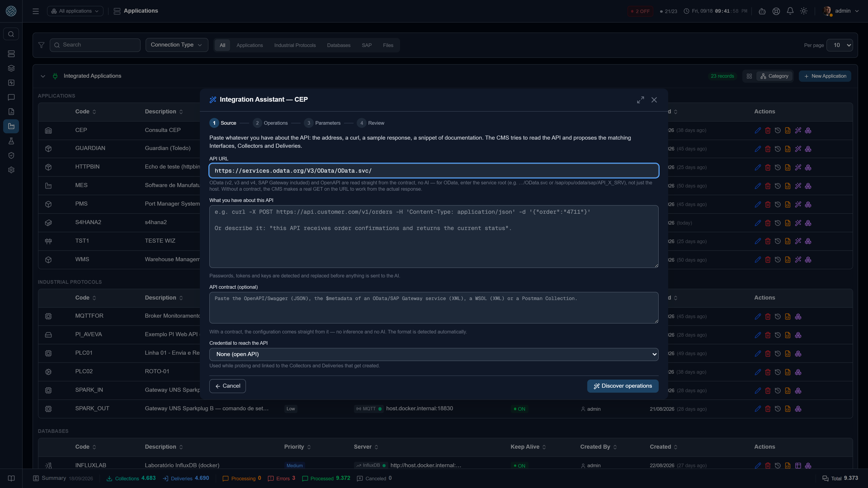The width and height of the screenshot is (868, 488).
Task: Open the Connection Type dropdown
Action: coord(177,45)
